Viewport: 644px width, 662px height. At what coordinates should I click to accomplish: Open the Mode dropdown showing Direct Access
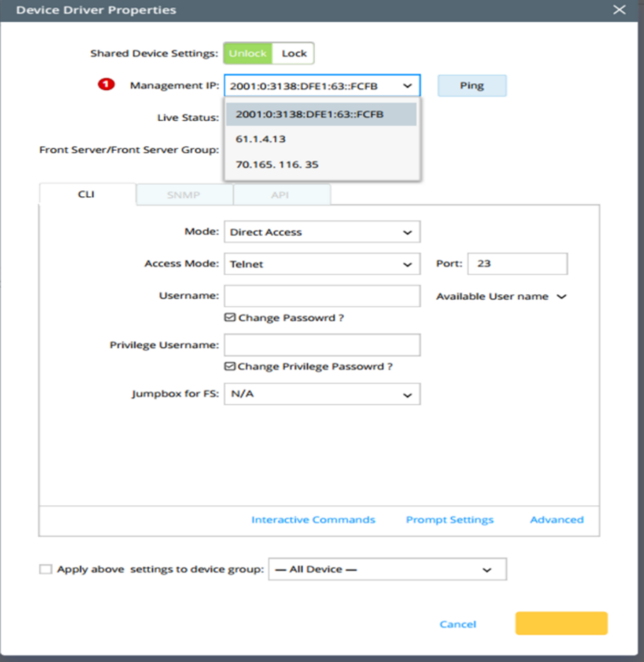(322, 232)
